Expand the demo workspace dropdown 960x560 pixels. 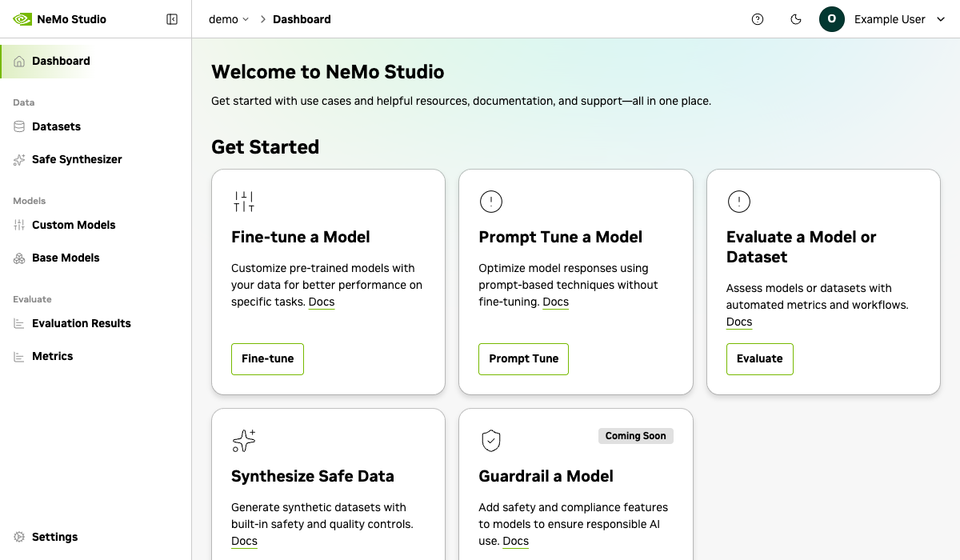[229, 19]
